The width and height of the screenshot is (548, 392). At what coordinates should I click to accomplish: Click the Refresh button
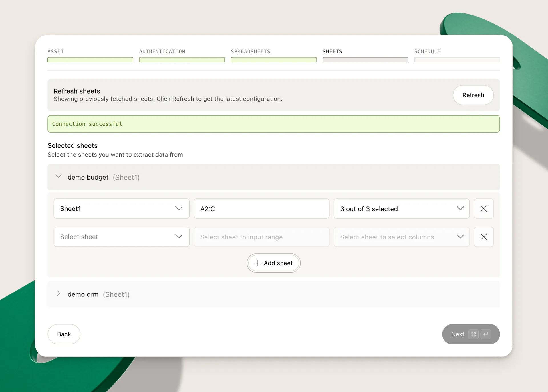(x=473, y=95)
